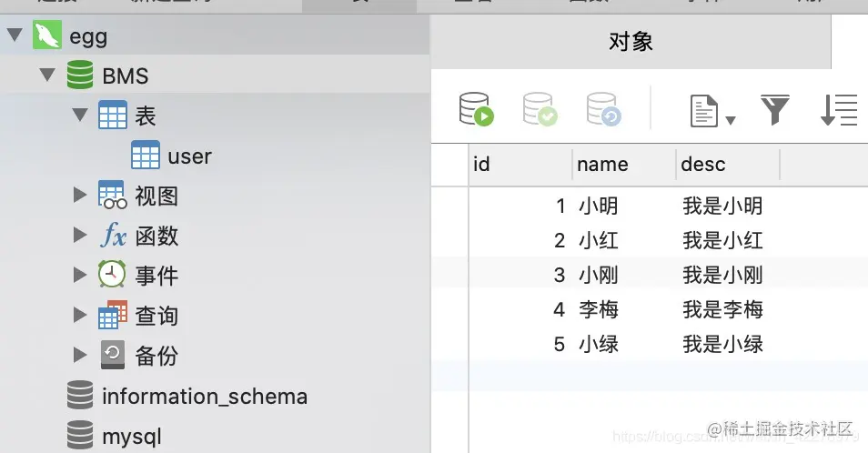Click the BMS database cylinder icon
This screenshot has height=453, width=868.
tap(80, 75)
